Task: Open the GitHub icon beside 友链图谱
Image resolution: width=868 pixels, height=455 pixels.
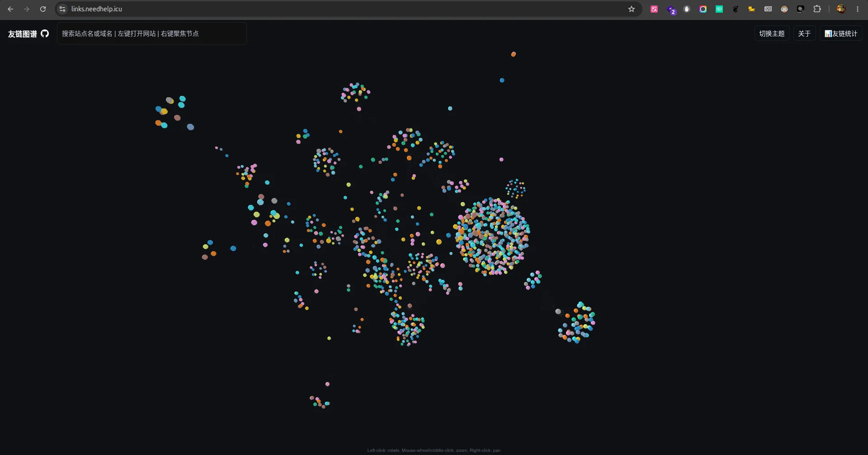Action: pos(45,33)
